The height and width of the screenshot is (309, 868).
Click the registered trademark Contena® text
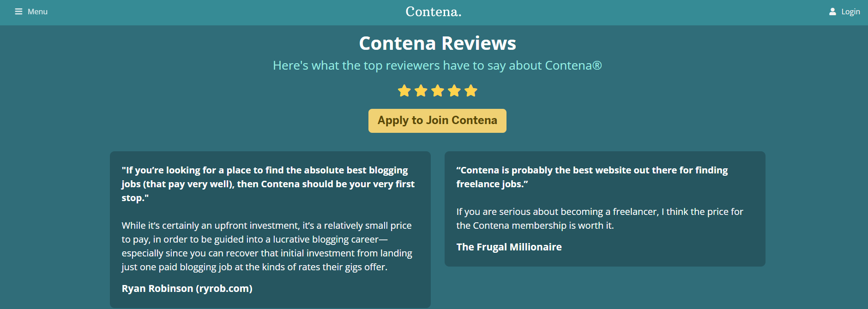click(x=573, y=65)
